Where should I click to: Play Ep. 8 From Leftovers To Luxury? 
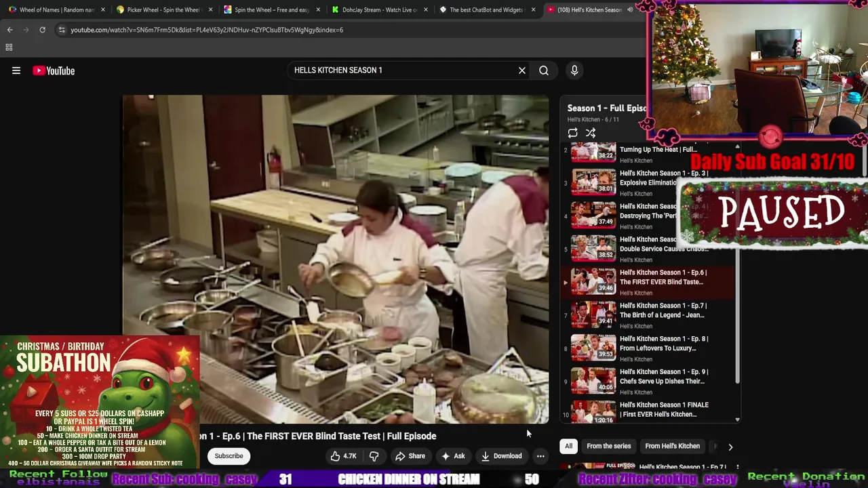(648, 348)
